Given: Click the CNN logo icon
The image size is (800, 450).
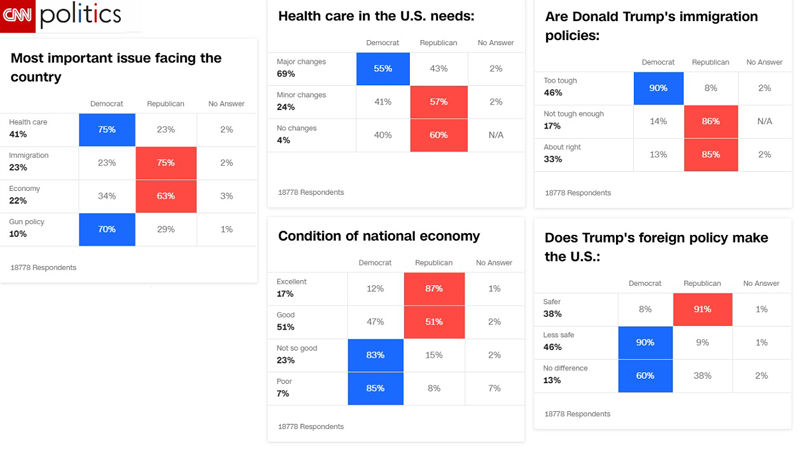Looking at the screenshot, I should [19, 15].
